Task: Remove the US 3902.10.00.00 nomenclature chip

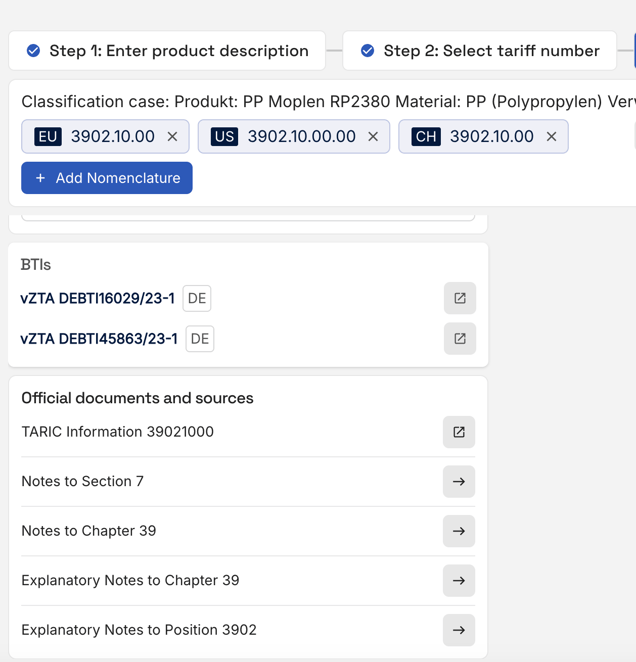Action: tap(373, 137)
